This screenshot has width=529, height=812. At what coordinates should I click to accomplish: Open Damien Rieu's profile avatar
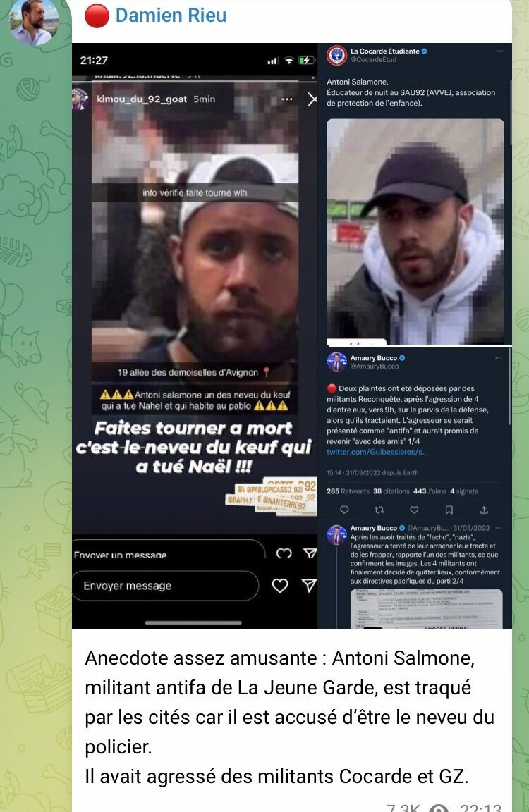pyautogui.click(x=34, y=22)
